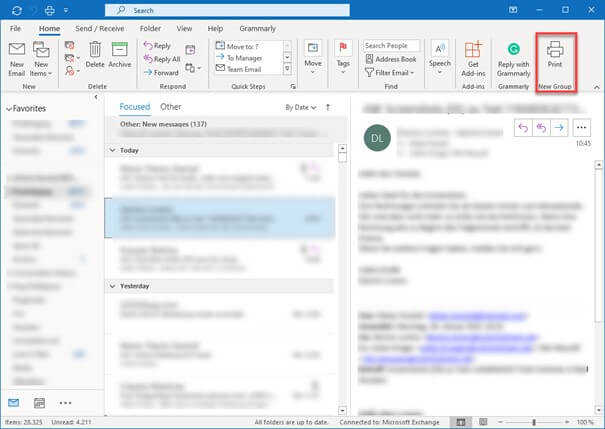Click the title bar Search box
Viewport: 605px width, 429px height.
(227, 10)
